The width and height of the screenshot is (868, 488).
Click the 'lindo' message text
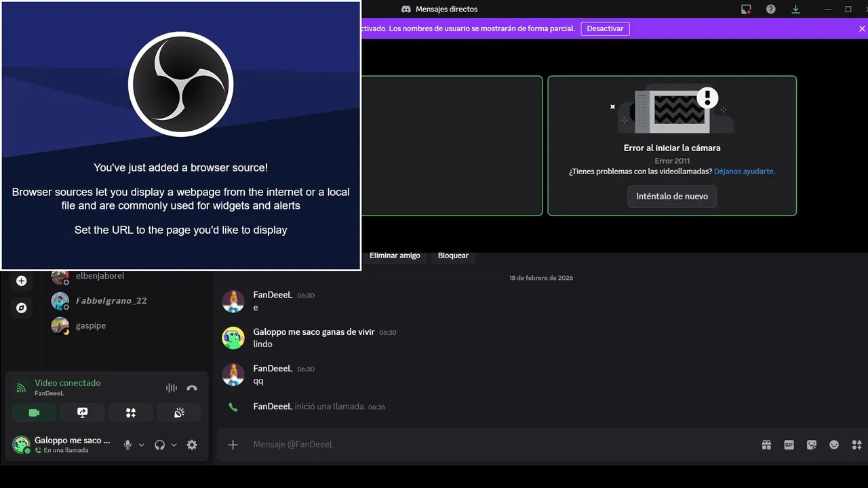pyautogui.click(x=262, y=344)
